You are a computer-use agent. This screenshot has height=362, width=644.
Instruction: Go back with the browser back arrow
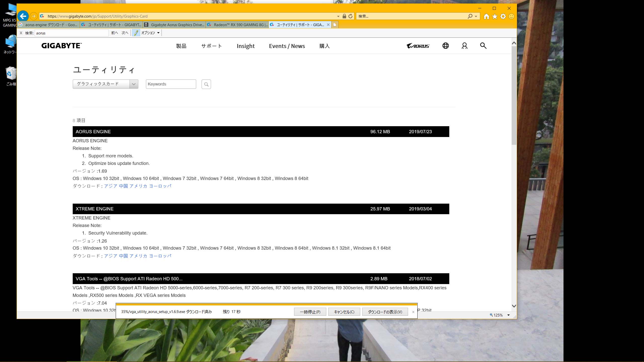click(23, 16)
